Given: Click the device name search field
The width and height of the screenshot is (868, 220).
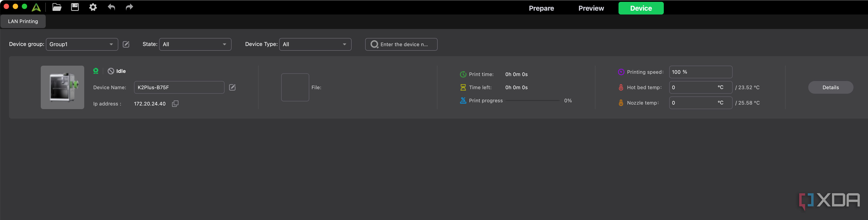Looking at the screenshot, I should tap(401, 44).
